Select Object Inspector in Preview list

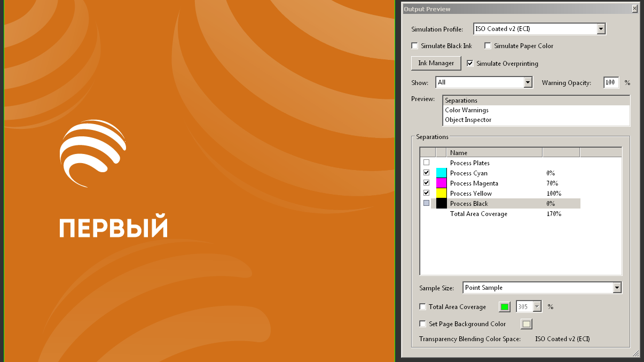[x=537, y=120]
